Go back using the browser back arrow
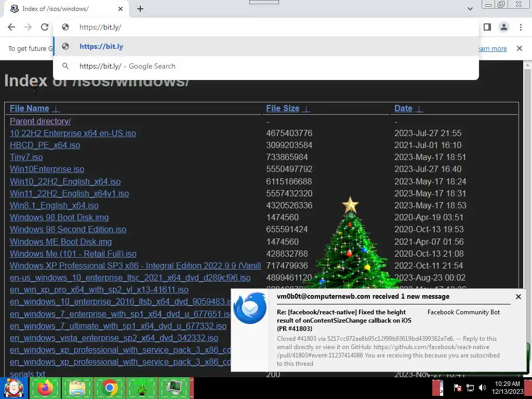 coord(11,27)
